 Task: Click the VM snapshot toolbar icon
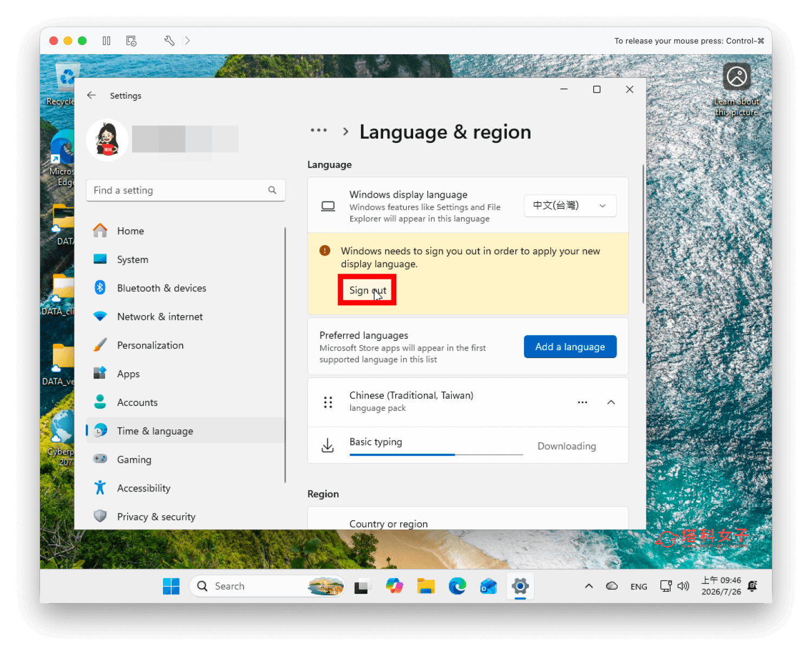pos(131,41)
